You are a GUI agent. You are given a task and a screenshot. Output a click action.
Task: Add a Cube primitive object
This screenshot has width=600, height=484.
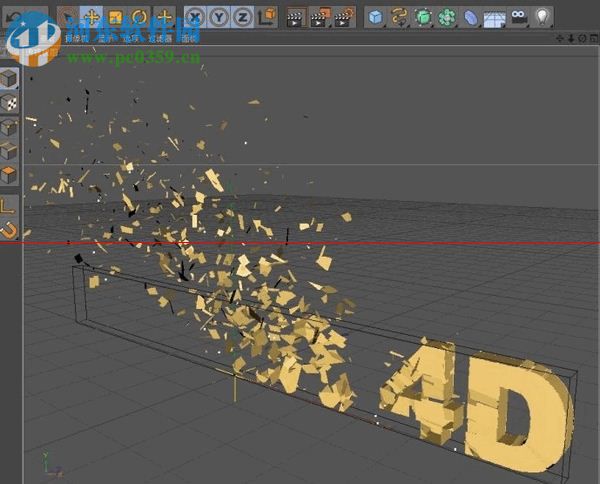[x=376, y=18]
